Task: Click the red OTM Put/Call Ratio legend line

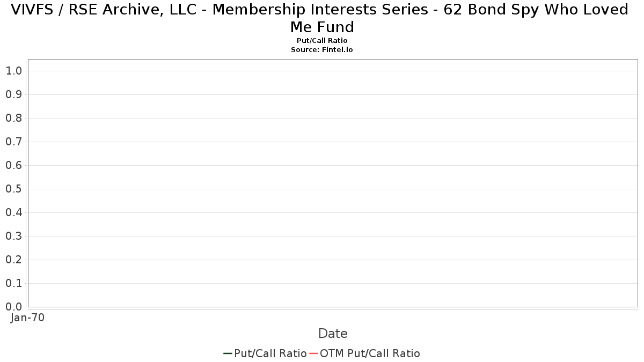Action: pos(313,353)
